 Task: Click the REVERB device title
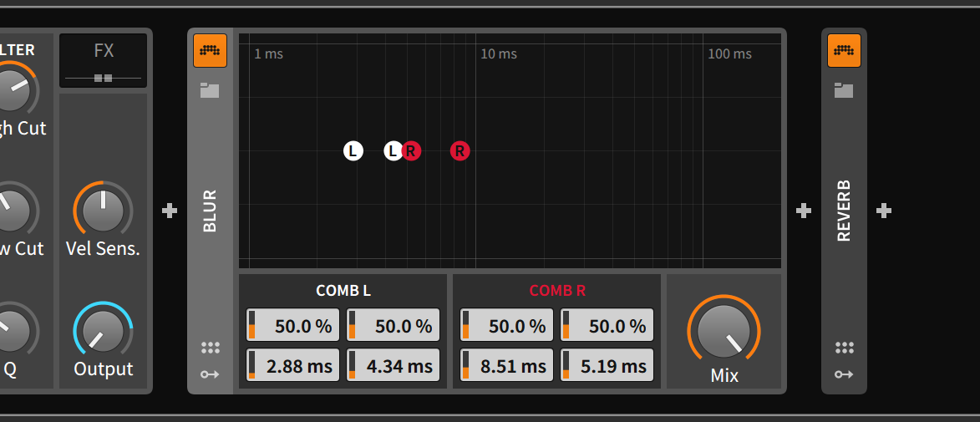(x=844, y=211)
